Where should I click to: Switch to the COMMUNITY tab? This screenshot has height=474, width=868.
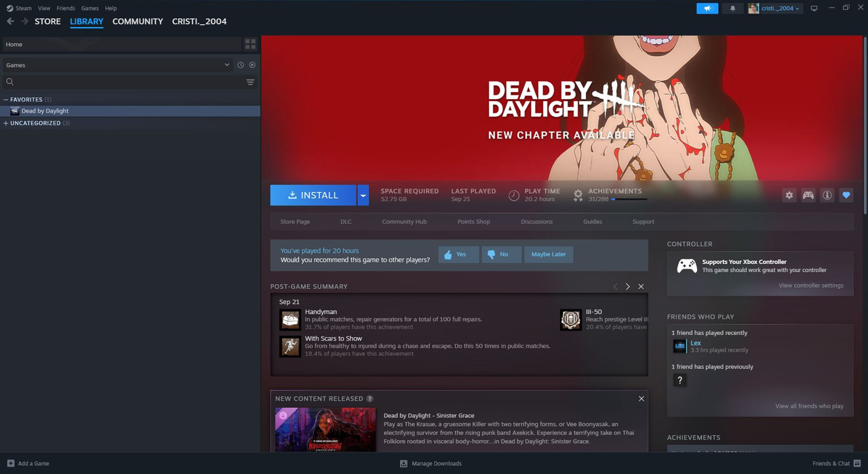138,22
